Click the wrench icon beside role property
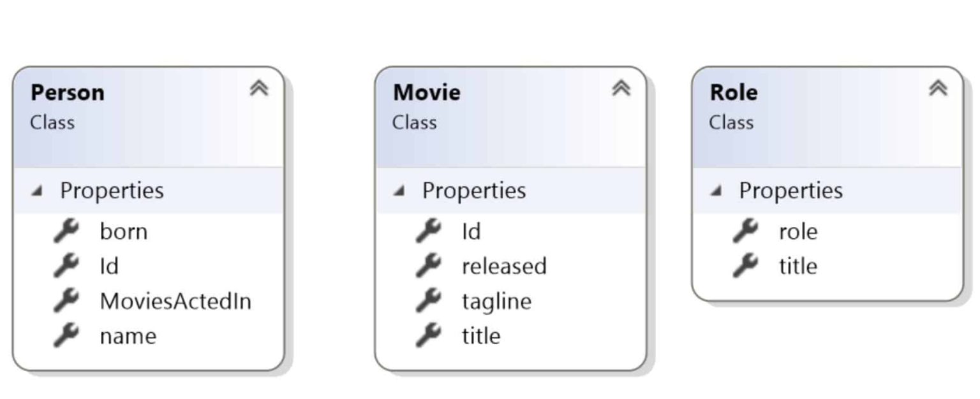This screenshot has height=399, width=980. click(745, 231)
